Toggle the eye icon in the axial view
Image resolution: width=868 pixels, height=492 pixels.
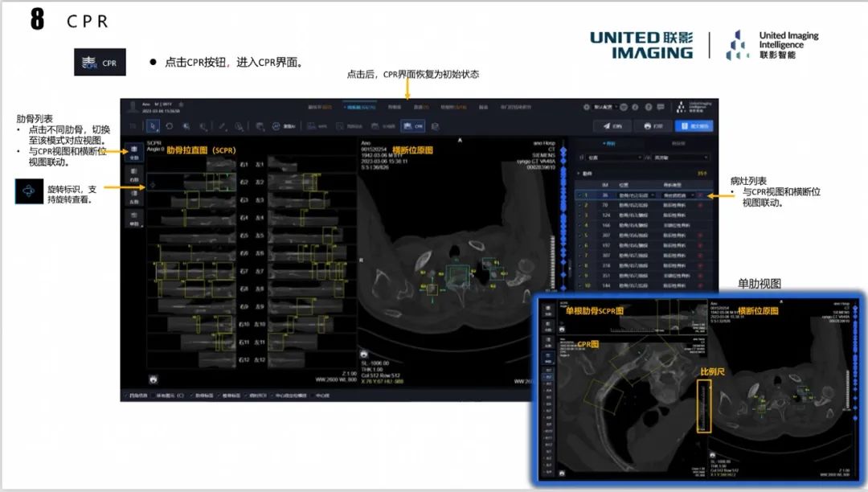coord(364,354)
